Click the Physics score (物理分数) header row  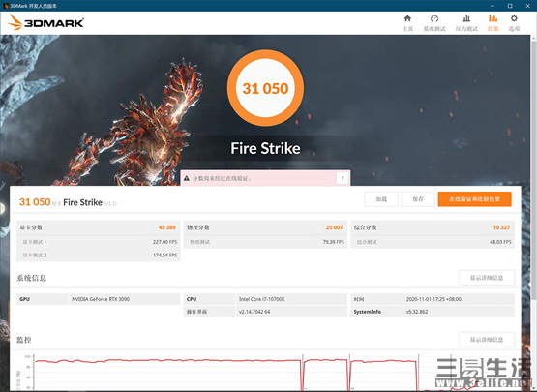pyautogui.click(x=265, y=227)
